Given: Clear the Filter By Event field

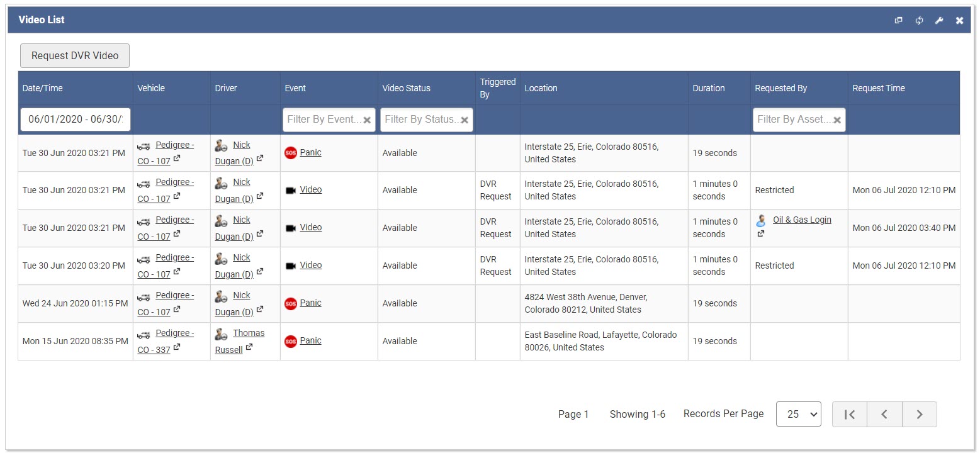Looking at the screenshot, I should click(367, 120).
